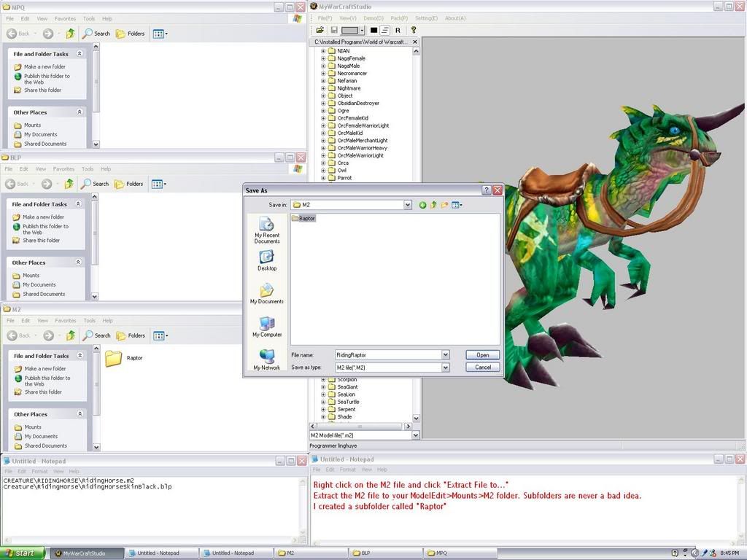Open the About(A) menu in MyWarCraftStudio

(455, 18)
